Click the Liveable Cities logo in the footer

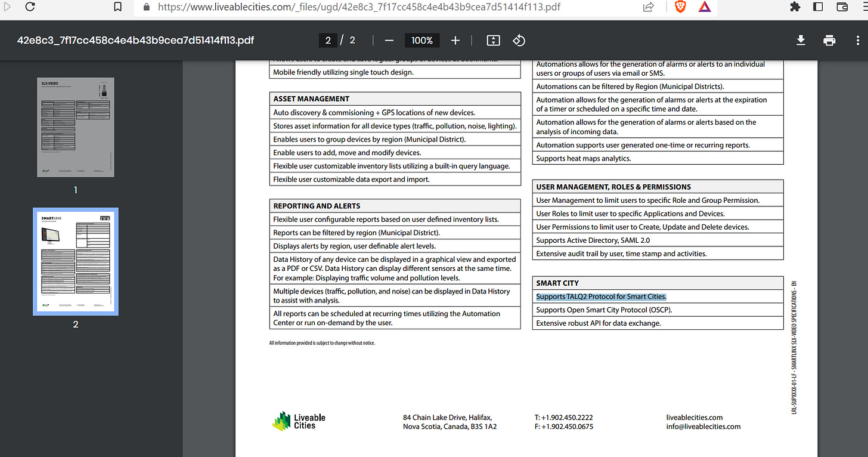(299, 421)
